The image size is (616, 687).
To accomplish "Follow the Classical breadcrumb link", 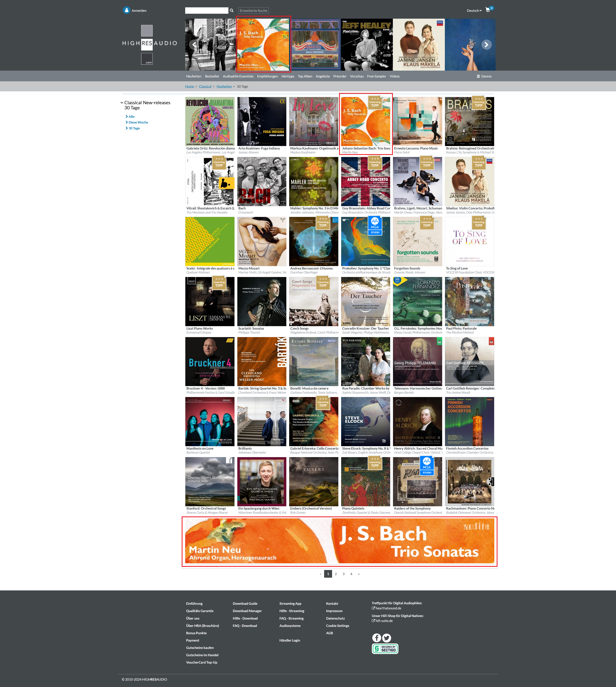I will coord(205,87).
